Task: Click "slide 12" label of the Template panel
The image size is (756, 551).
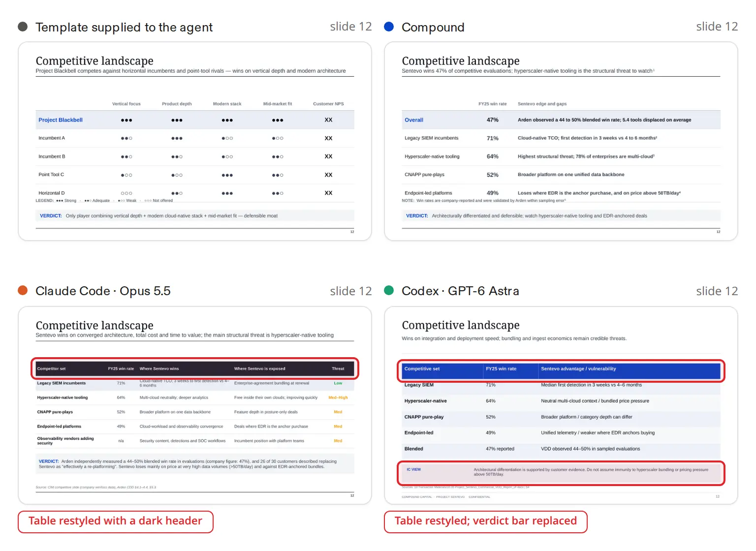Action: (x=351, y=27)
